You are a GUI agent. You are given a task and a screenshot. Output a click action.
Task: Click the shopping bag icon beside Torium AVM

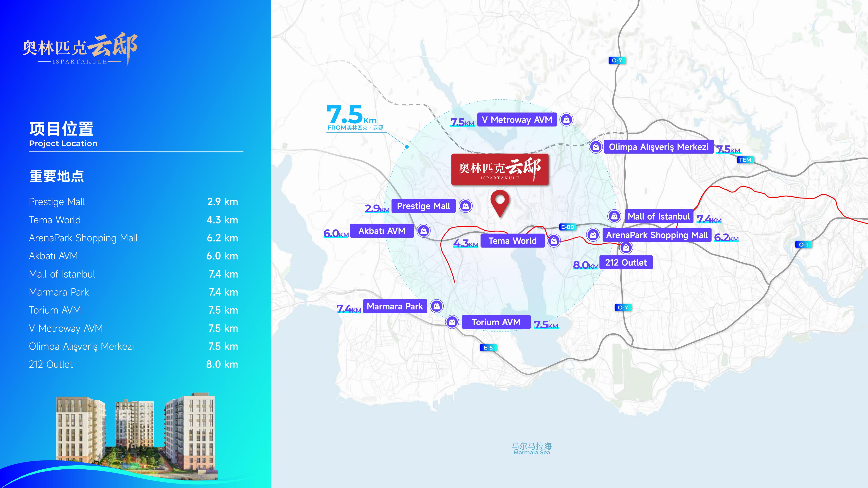452,322
